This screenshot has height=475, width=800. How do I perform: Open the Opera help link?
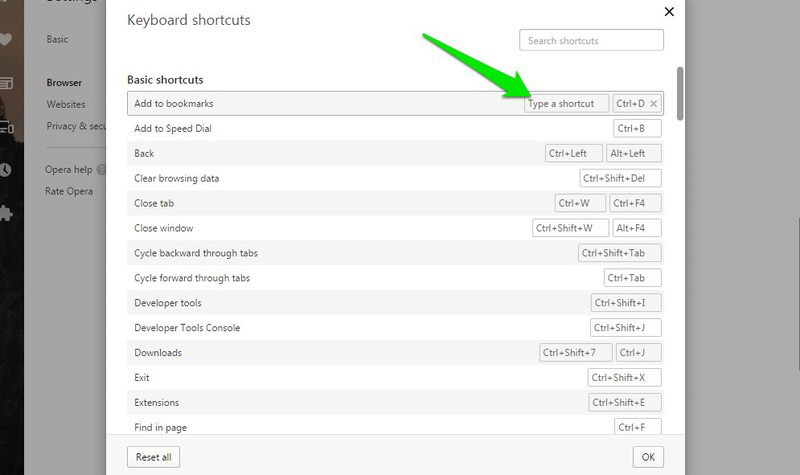tap(69, 169)
